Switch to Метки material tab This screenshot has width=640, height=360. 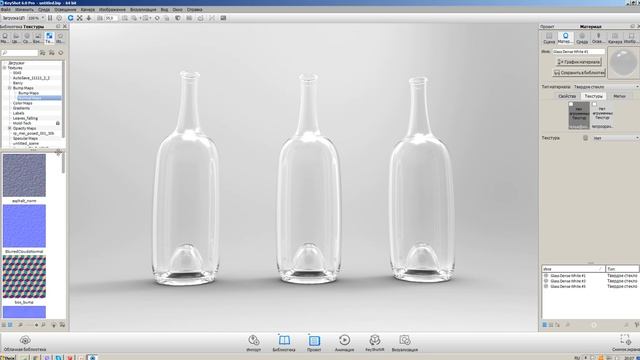click(x=619, y=96)
